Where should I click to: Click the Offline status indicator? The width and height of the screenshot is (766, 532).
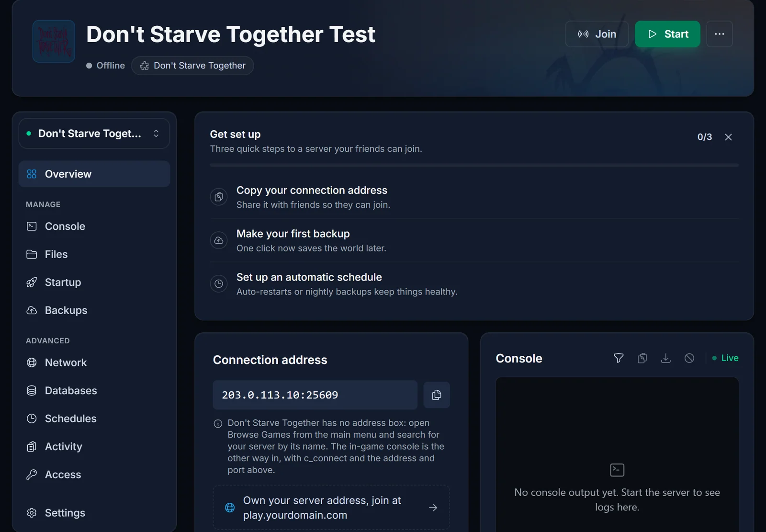pyautogui.click(x=105, y=66)
